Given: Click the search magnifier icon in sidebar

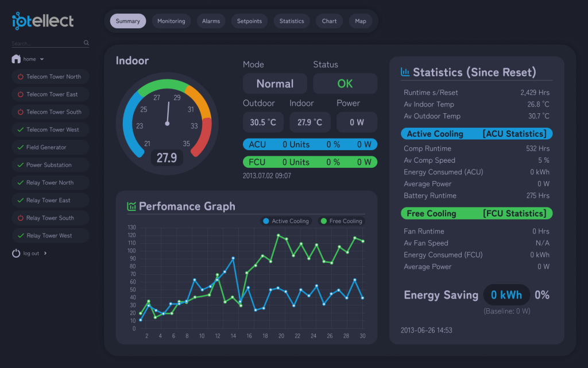Looking at the screenshot, I should [x=86, y=43].
